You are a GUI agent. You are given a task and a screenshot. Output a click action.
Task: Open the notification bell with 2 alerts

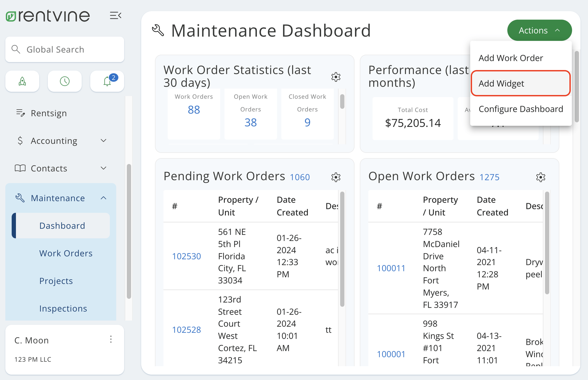[107, 81]
